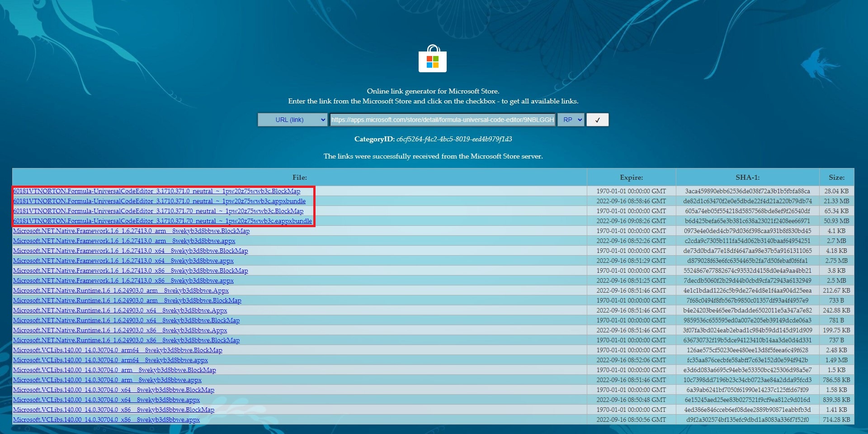
Task: Download Formula-UniversalCodeEditor 3.1710.371.0 BlockMap
Action: (157, 191)
